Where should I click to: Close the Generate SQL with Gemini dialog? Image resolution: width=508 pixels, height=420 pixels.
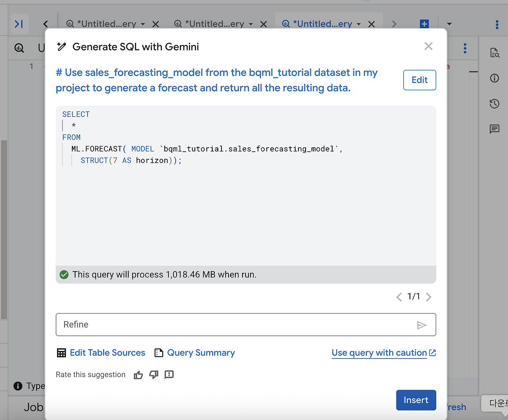pos(428,46)
